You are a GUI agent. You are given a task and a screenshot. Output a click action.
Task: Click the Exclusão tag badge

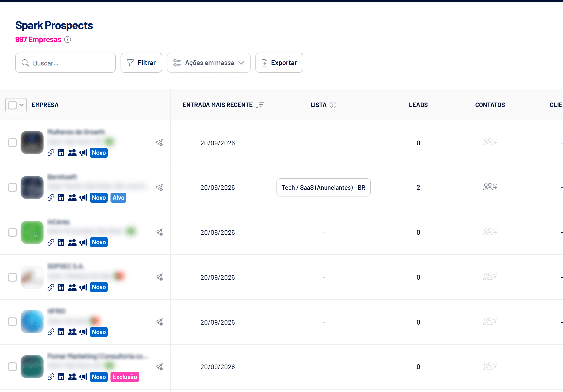tap(125, 377)
